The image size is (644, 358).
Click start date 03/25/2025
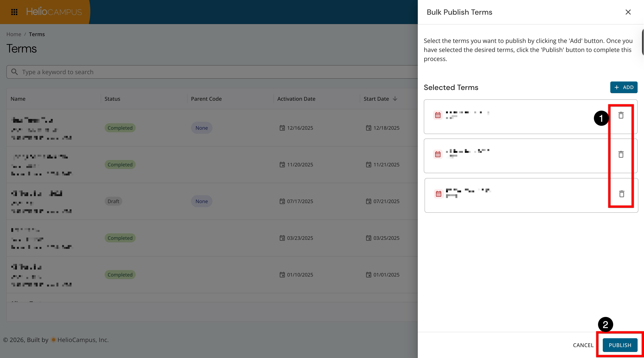tap(387, 238)
